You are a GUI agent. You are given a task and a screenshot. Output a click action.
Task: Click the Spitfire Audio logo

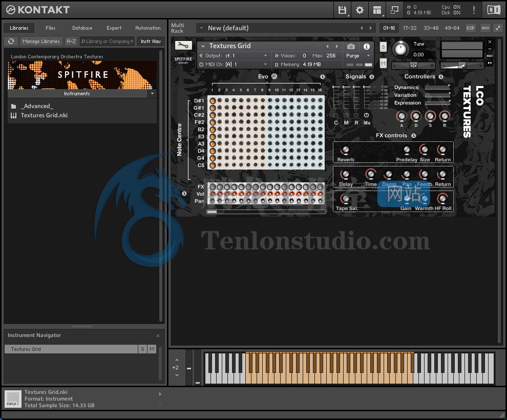click(x=183, y=60)
